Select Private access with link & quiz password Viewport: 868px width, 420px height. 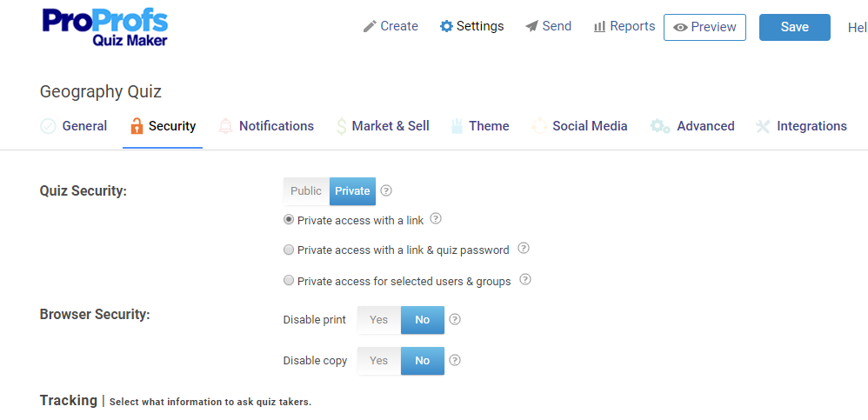click(x=289, y=250)
